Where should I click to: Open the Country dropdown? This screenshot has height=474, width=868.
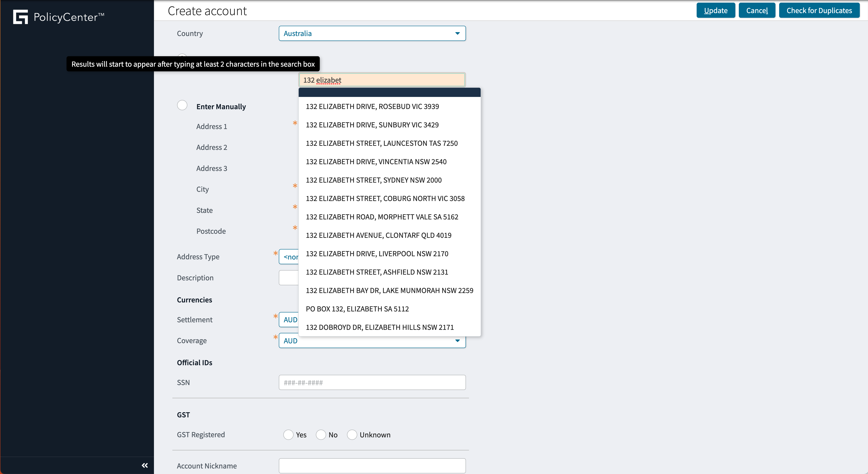click(372, 33)
